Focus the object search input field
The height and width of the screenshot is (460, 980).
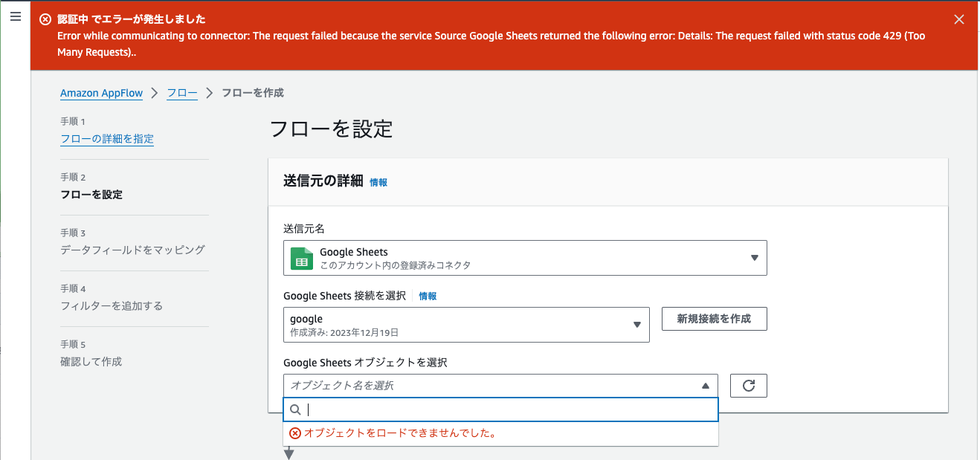tap(500, 409)
